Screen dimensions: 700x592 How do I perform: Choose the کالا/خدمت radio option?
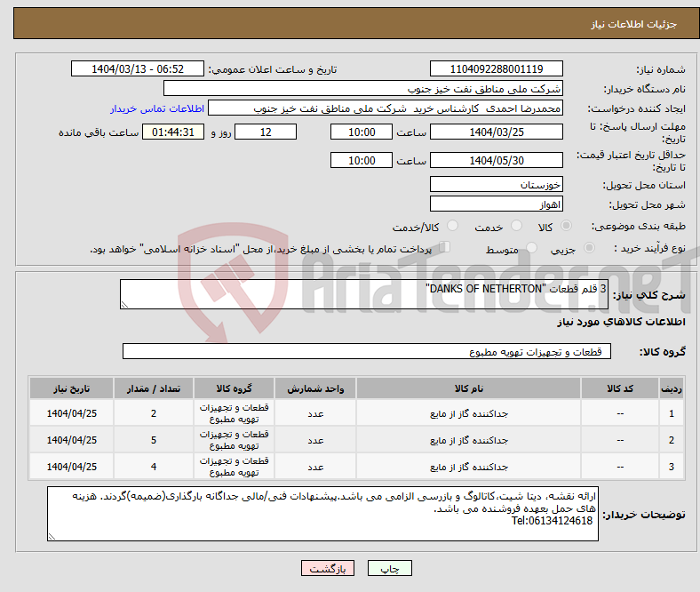tap(452, 227)
